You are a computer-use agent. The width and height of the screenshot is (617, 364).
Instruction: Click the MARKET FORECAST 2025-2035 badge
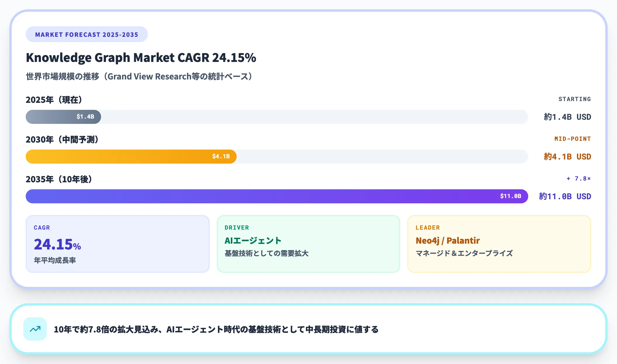click(86, 34)
